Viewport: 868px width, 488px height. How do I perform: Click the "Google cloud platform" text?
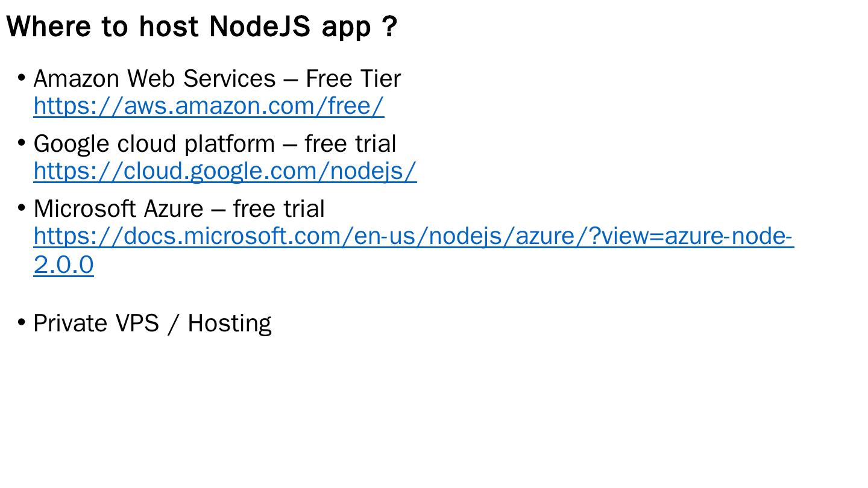pyautogui.click(x=154, y=144)
